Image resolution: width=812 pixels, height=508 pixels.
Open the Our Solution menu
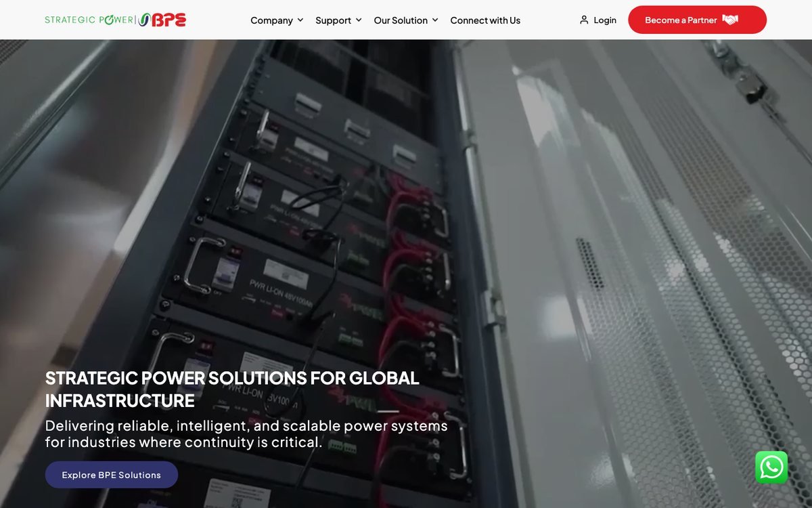pyautogui.click(x=406, y=20)
